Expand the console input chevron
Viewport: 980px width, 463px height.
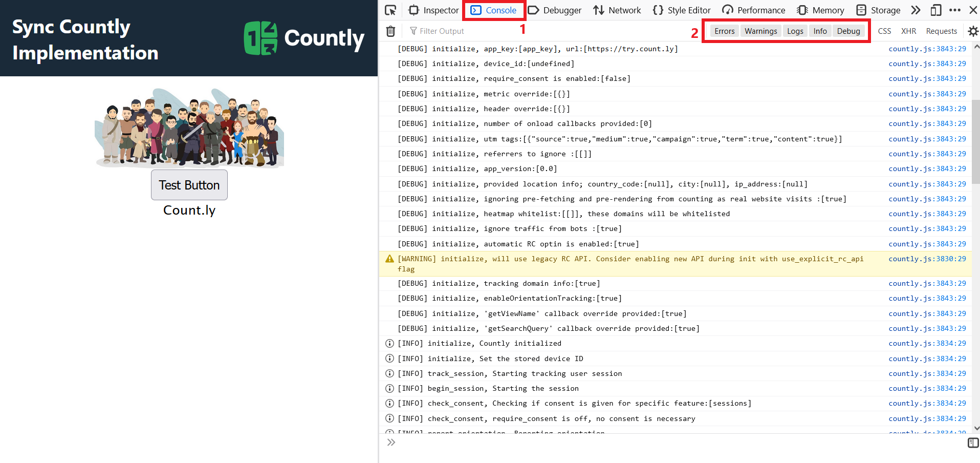click(391, 442)
